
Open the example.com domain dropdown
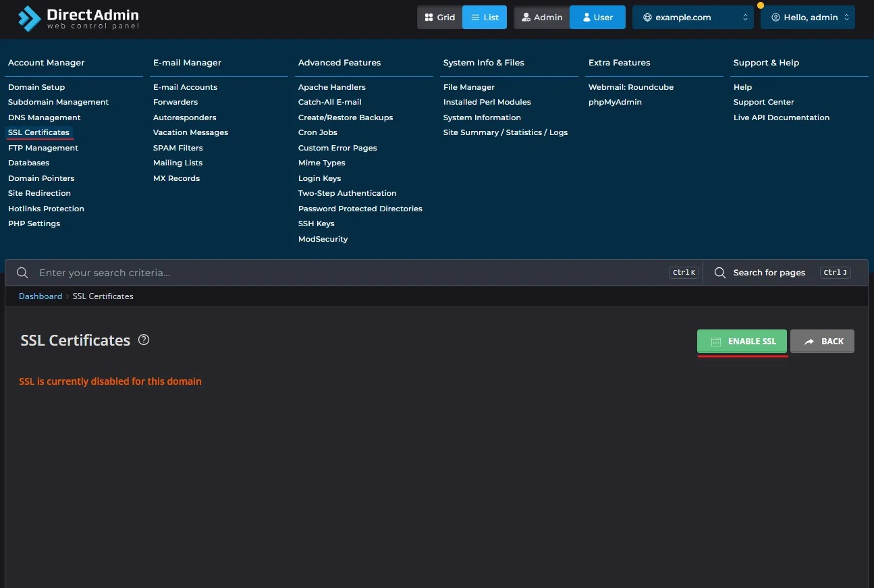pyautogui.click(x=693, y=18)
